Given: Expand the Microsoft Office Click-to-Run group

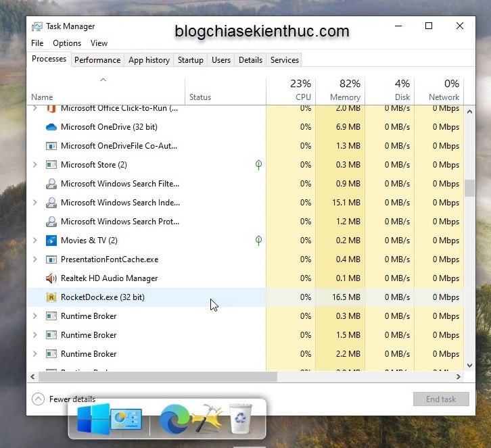Looking at the screenshot, I should click(35, 108).
